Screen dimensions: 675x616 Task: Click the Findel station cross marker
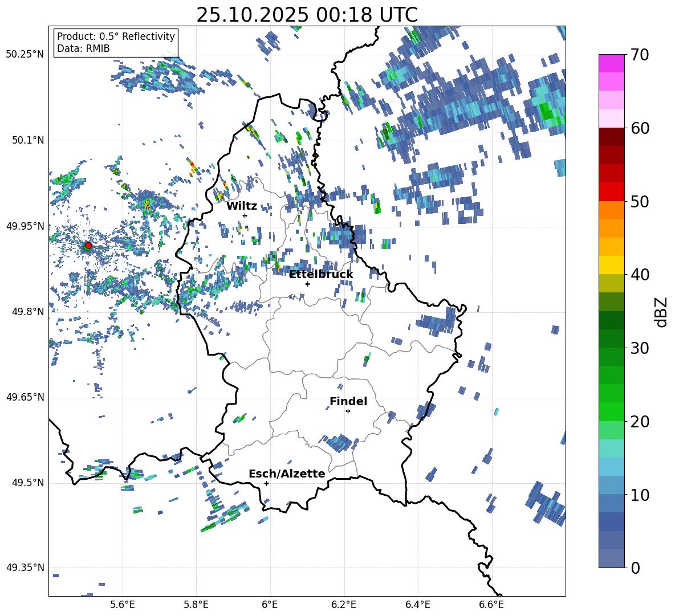(348, 411)
